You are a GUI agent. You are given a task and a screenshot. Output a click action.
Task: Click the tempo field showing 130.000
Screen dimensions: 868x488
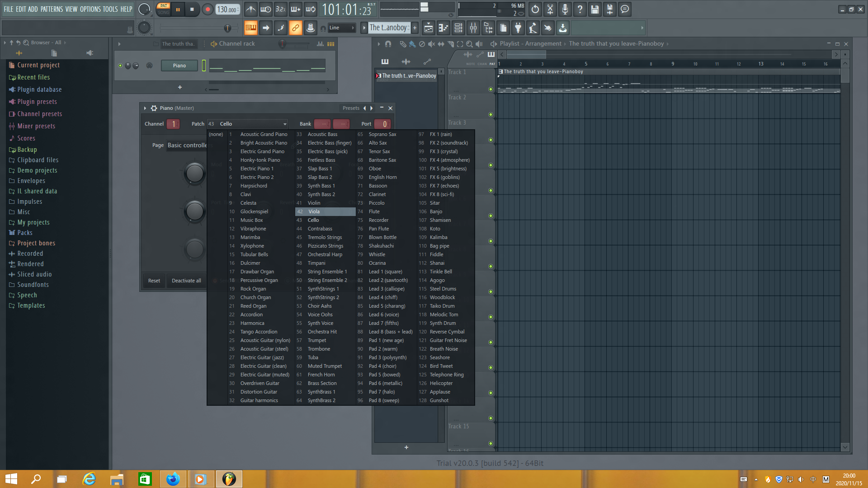[227, 9]
